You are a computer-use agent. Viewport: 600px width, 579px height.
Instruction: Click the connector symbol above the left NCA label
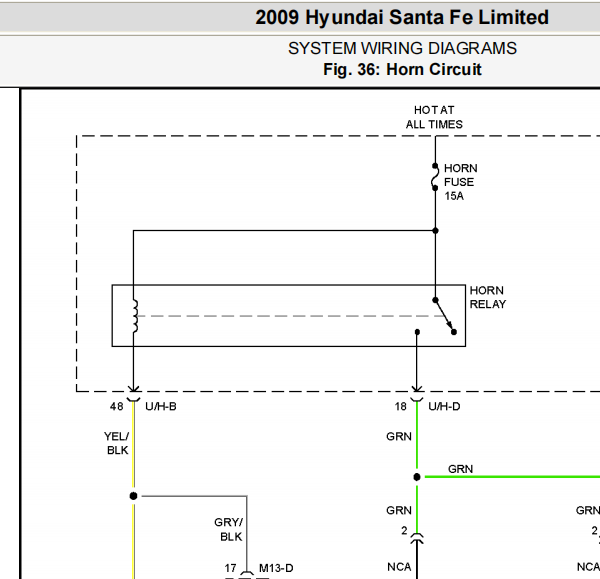tap(417, 538)
